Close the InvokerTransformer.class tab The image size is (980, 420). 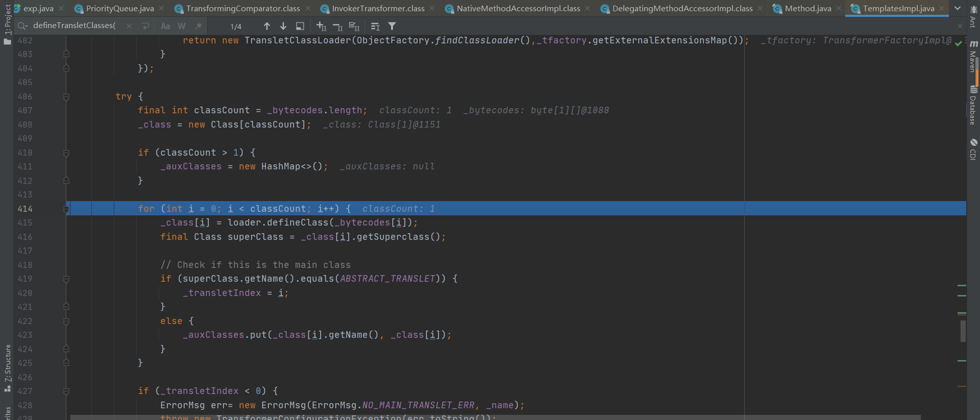pos(432,8)
